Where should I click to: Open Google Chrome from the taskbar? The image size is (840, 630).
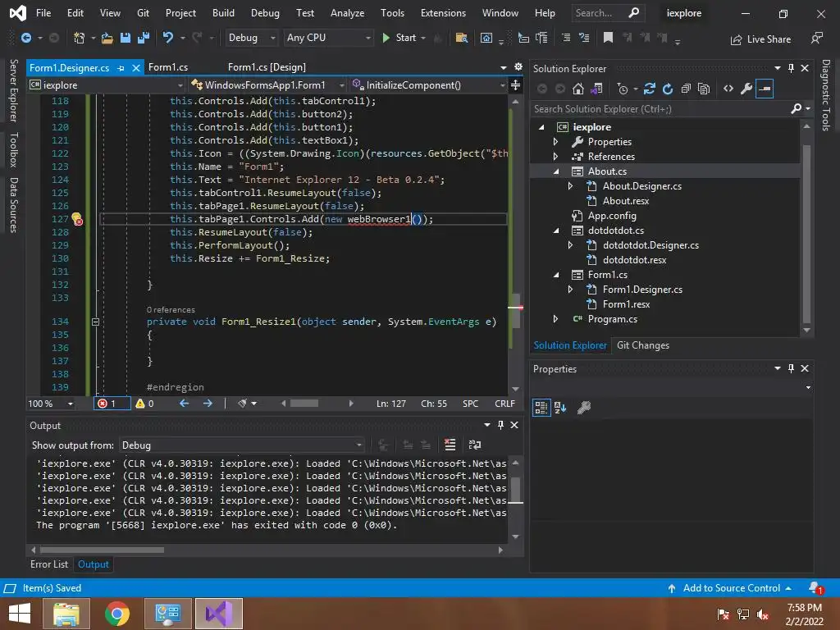(117, 614)
